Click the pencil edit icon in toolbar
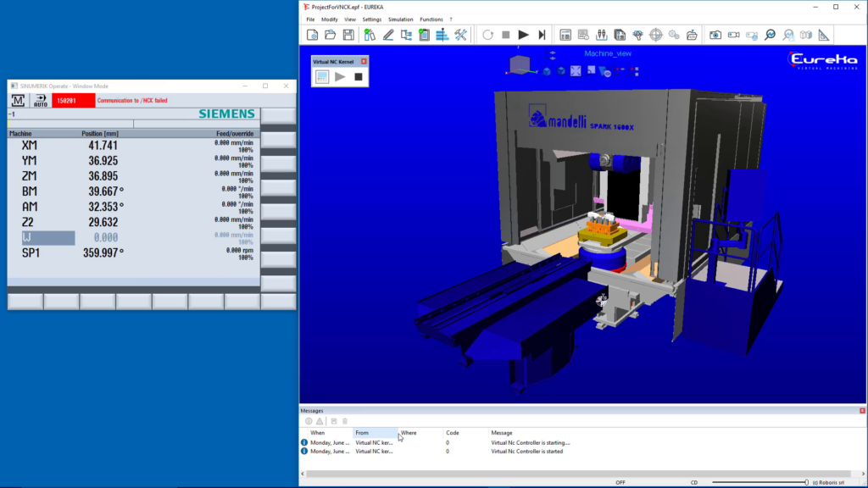868x488 pixels. [x=388, y=35]
